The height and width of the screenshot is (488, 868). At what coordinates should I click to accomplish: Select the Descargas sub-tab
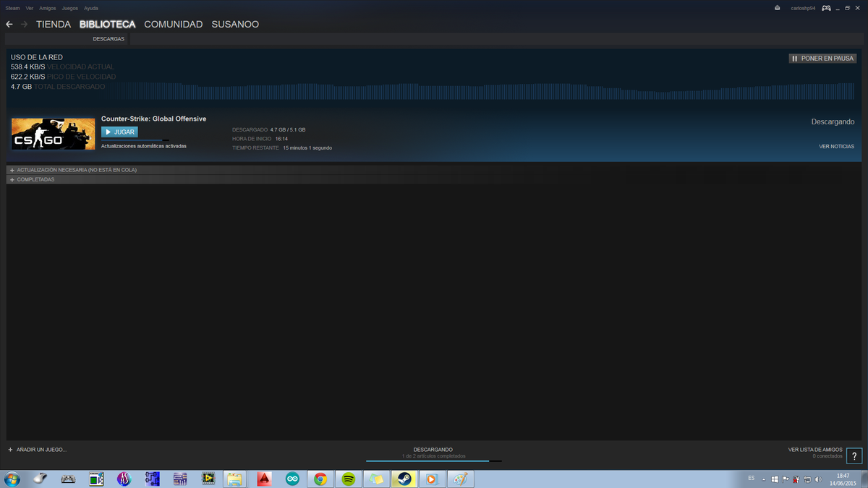coord(109,39)
